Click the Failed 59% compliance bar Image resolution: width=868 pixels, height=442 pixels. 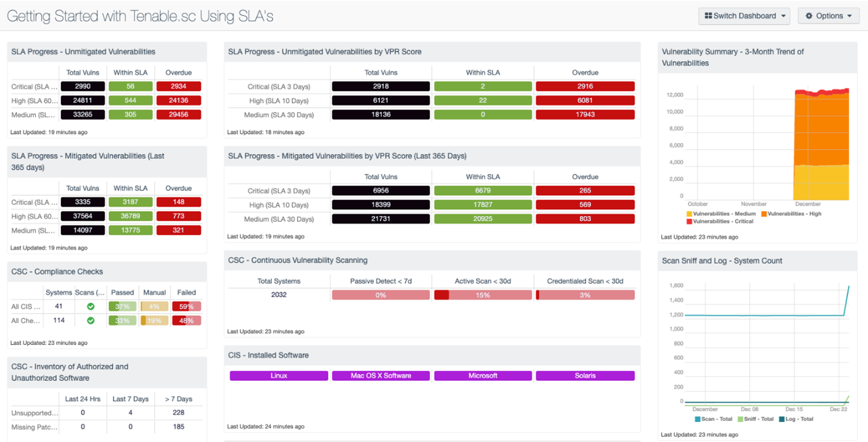[x=186, y=307]
